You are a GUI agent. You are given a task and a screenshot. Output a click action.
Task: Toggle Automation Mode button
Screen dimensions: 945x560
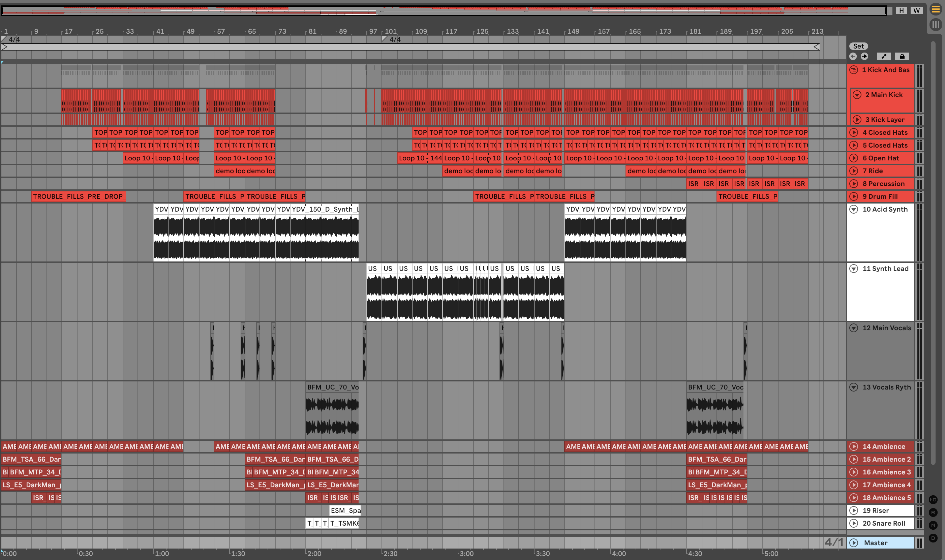(883, 57)
